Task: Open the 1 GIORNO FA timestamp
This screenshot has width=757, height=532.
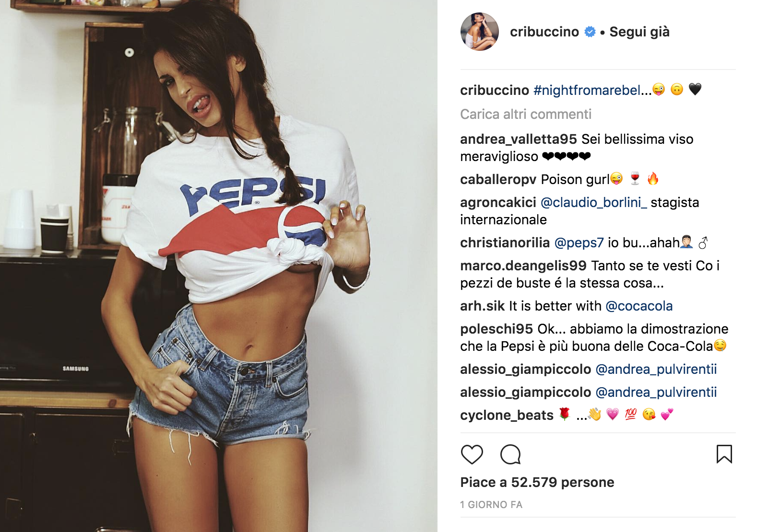Action: (x=491, y=505)
